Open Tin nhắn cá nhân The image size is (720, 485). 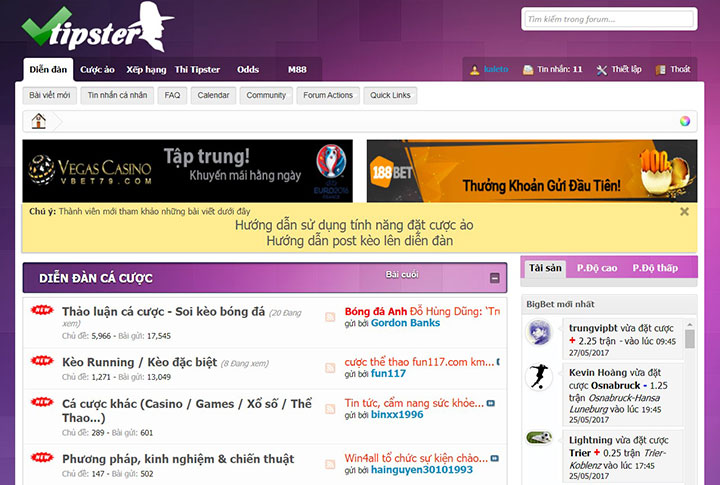(x=117, y=96)
